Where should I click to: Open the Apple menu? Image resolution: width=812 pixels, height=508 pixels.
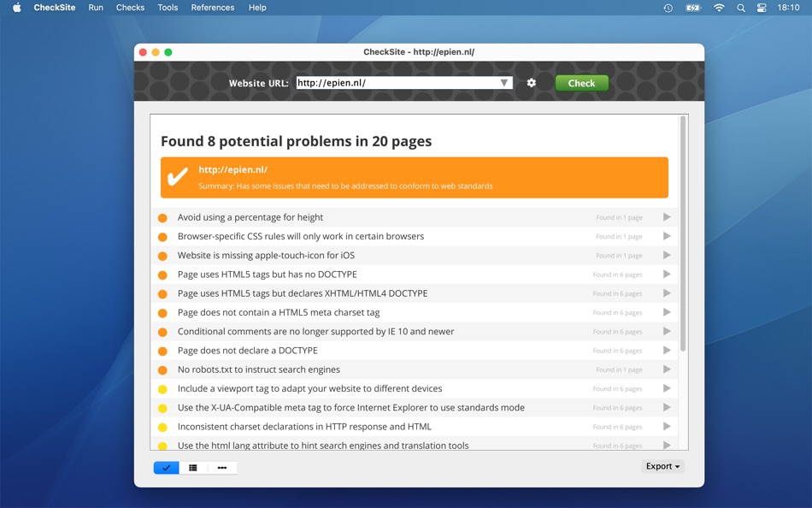16,7
